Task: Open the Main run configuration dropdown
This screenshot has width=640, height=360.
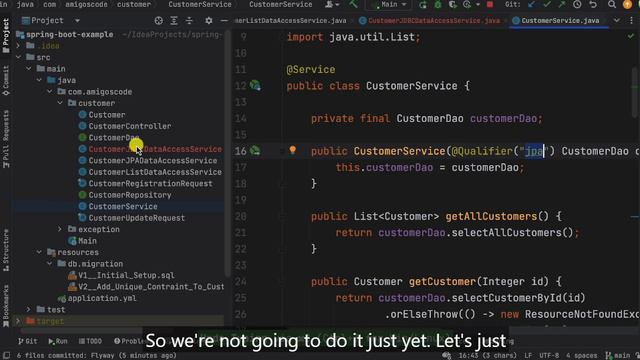Action: [x=388, y=4]
